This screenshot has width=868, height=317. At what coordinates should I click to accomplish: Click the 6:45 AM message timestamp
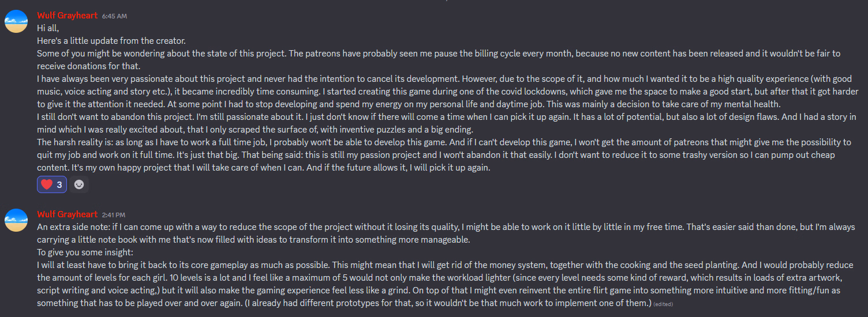[113, 16]
